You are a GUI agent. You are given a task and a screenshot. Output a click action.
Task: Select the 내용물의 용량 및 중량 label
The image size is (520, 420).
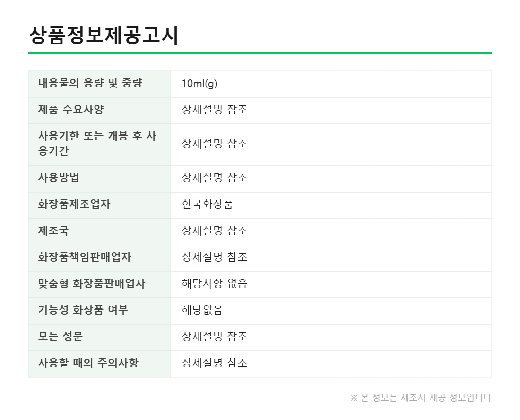(90, 83)
